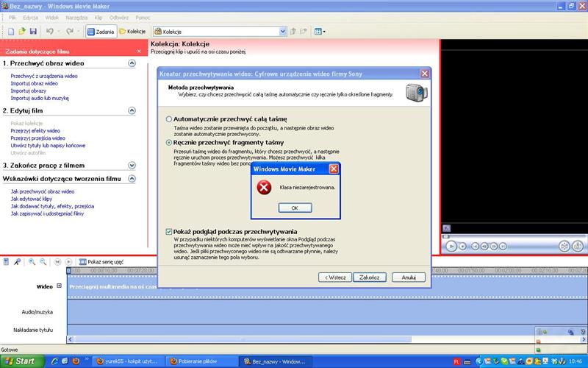Viewport: 588px width, 368px height.
Task: Open Jak dodawać tytuły, efekty, przejścia tip
Action: 52,206
